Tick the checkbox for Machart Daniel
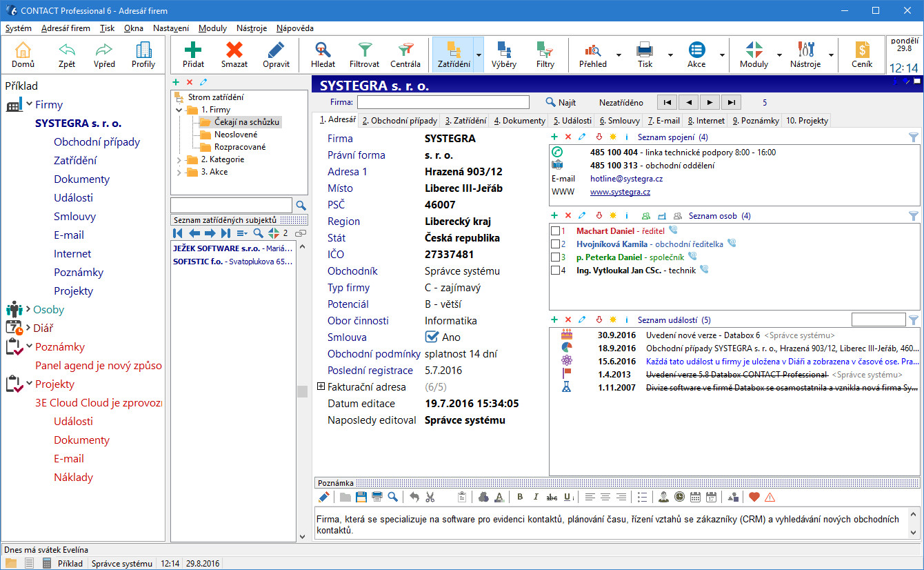Screen dimensions: 924x570 point(555,230)
